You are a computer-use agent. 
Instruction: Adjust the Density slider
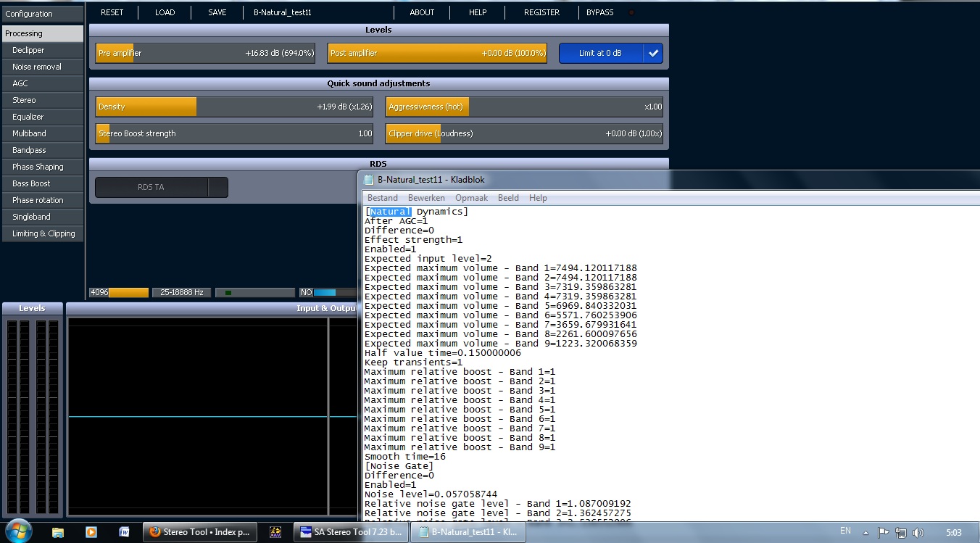pyautogui.click(x=235, y=107)
